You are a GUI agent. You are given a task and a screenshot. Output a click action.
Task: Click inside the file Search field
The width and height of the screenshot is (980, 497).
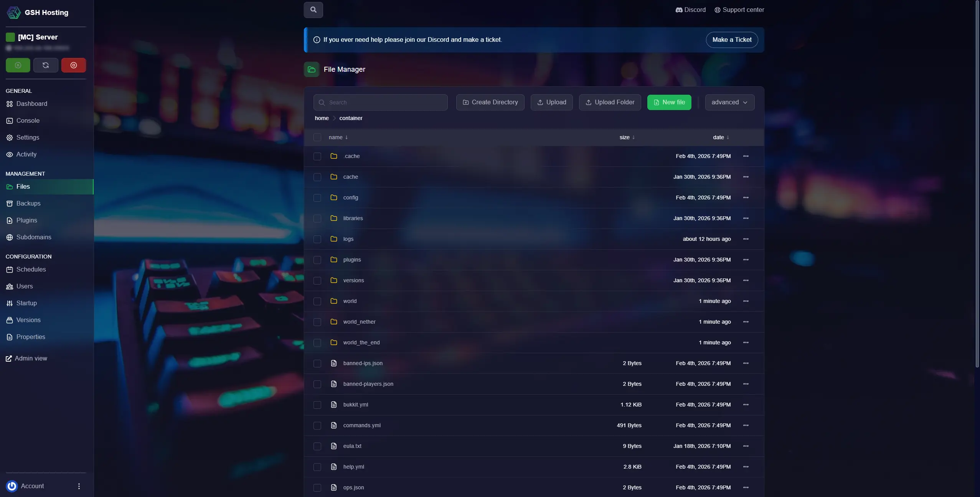click(x=380, y=102)
